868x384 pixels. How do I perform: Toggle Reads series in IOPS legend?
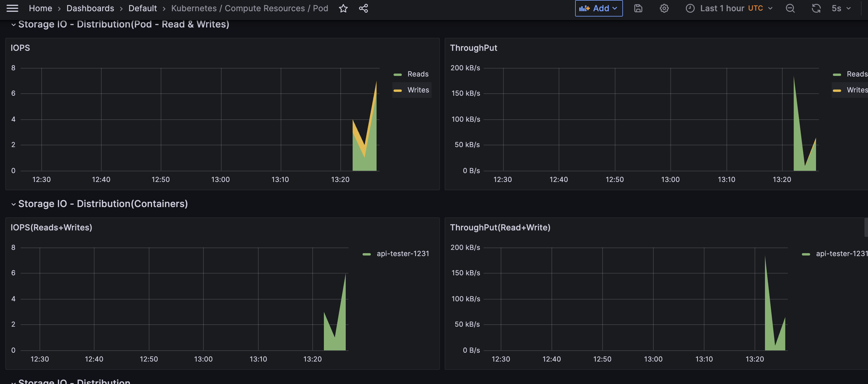point(417,74)
